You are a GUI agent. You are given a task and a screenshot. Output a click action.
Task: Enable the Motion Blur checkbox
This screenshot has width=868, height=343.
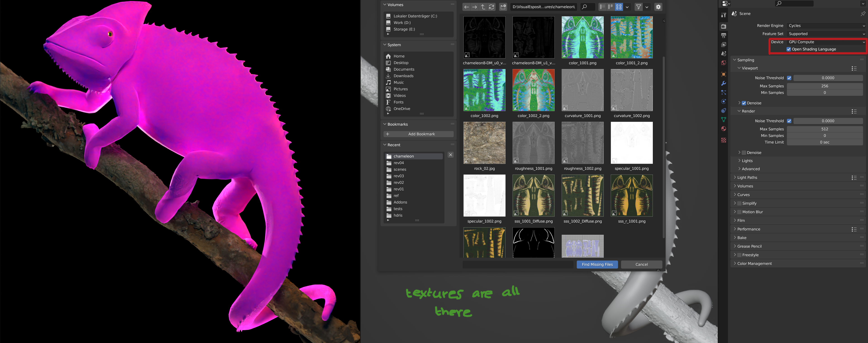click(739, 212)
